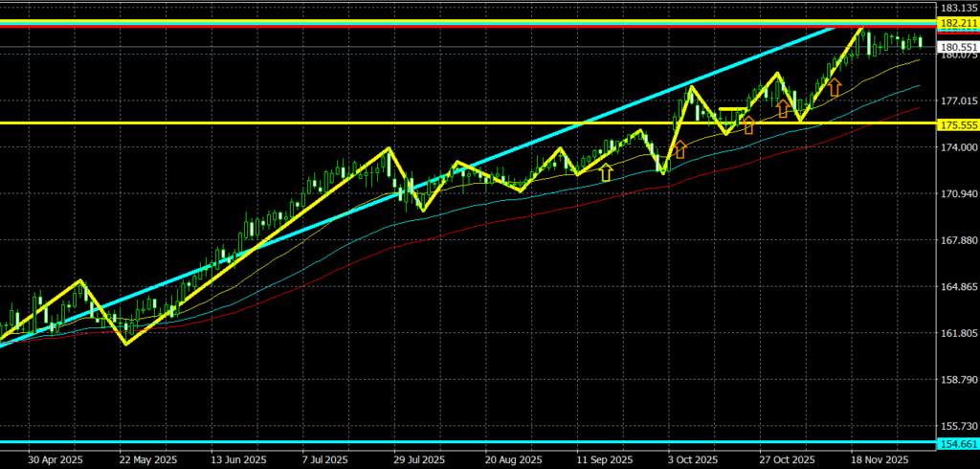980x469 pixels.
Task: Click the cyan horizontal line at 154.661
Action: tap(383, 443)
